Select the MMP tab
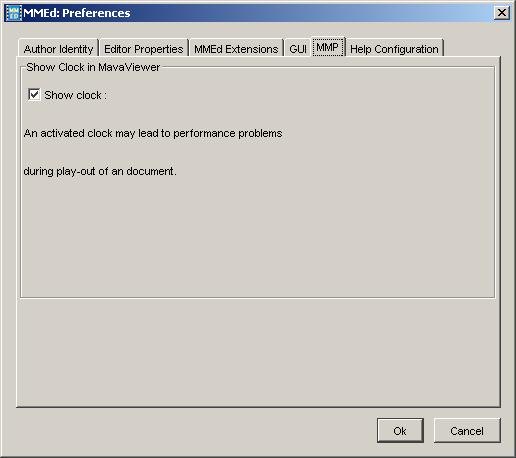The width and height of the screenshot is (516, 458). (x=328, y=47)
